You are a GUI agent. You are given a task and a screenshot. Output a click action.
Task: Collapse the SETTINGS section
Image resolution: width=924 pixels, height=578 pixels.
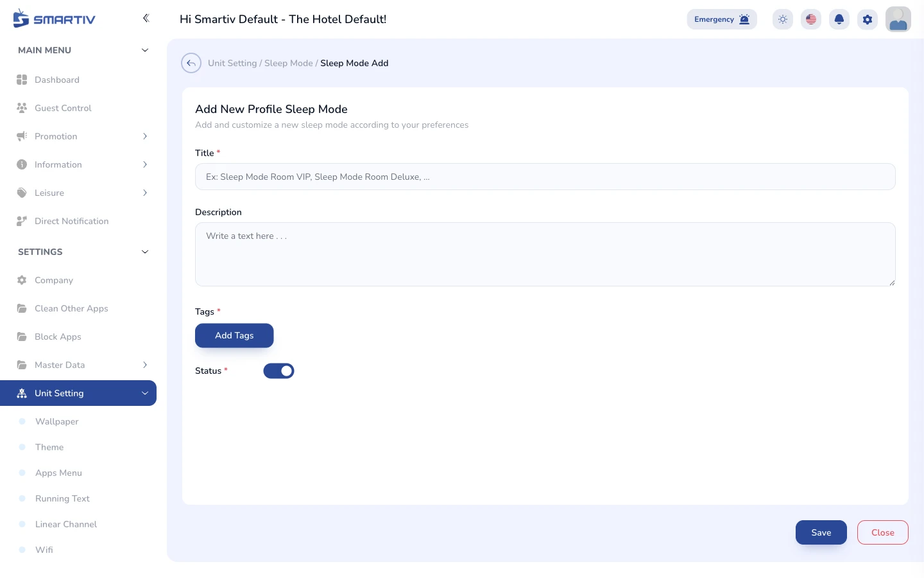pyautogui.click(x=145, y=252)
